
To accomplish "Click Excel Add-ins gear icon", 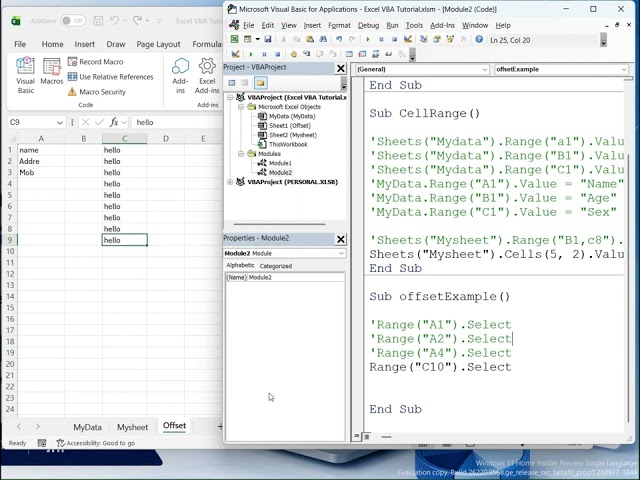I will (207, 76).
